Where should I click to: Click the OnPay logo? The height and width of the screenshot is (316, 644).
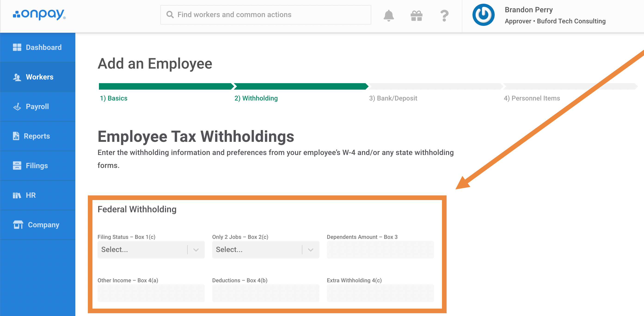[x=40, y=15]
